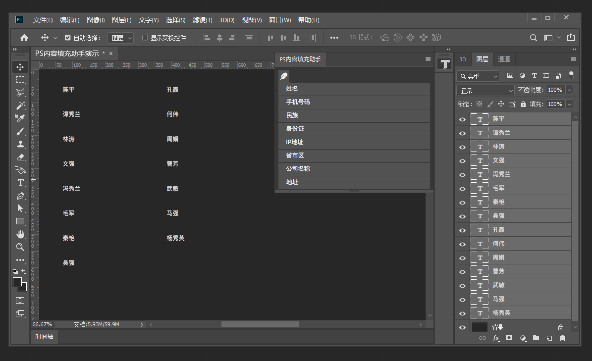
Task: Hide the 文强 text layer
Action: [462, 161]
